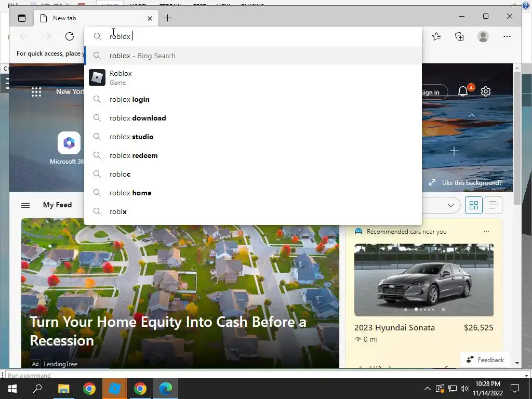Open the Action Center notifications icon
The height and width of the screenshot is (399, 532).
point(515,389)
